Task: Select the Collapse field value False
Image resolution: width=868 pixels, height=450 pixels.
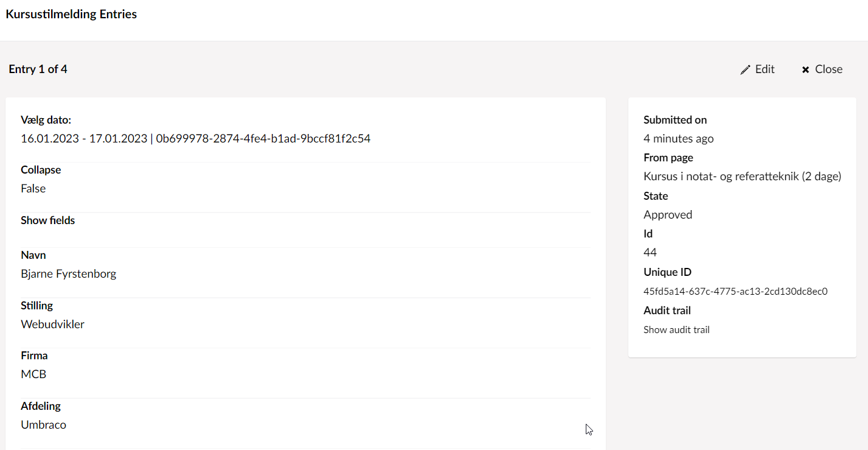Action: coord(33,188)
